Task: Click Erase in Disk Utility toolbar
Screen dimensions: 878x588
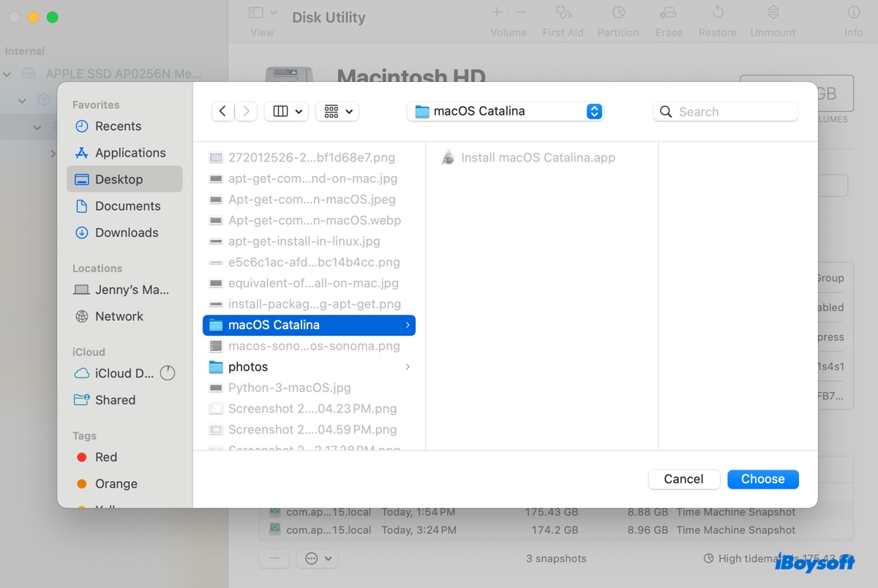Action: tap(669, 21)
